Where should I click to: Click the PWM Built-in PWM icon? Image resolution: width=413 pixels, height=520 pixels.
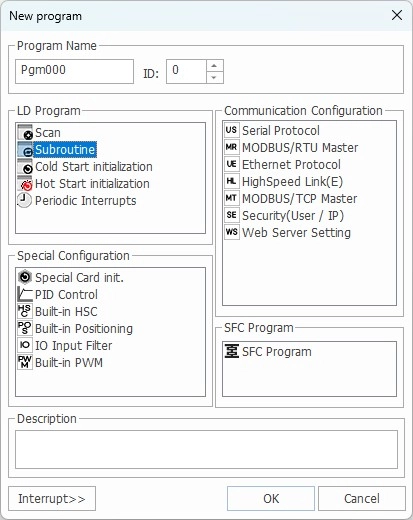tap(25, 362)
